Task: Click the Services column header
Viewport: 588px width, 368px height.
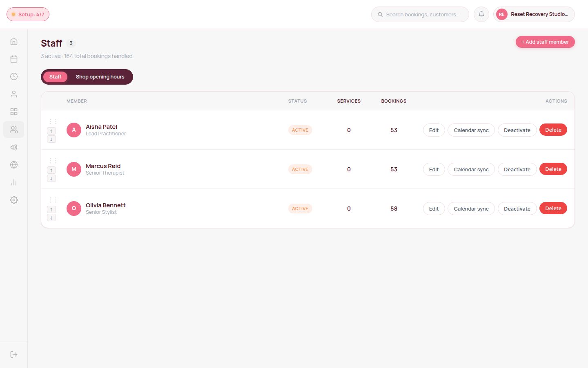Action: pos(349,101)
